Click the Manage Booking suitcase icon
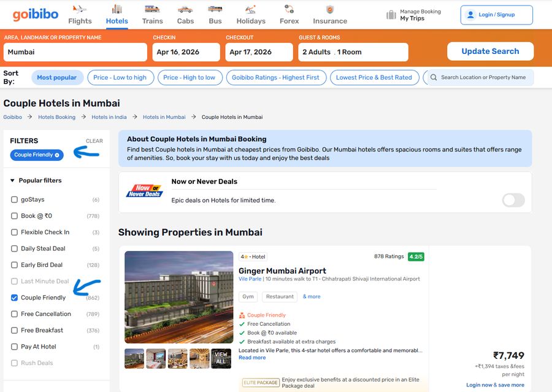 click(x=391, y=15)
